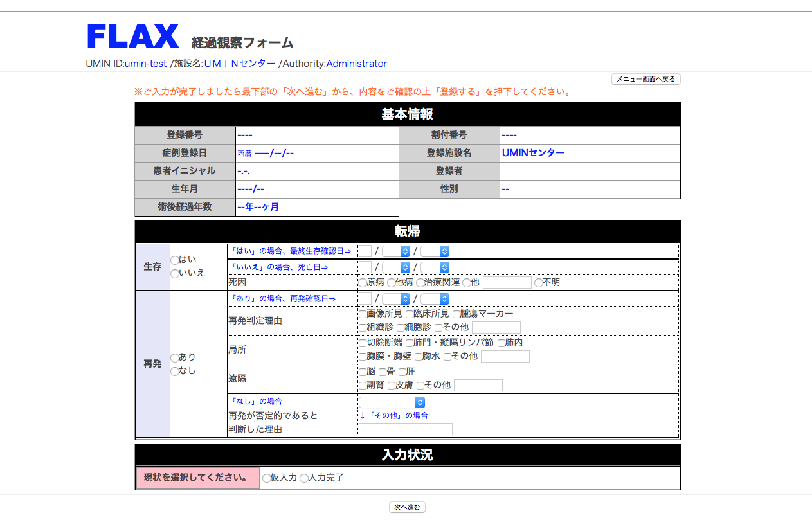The image size is (812, 520).
Task: Open month dropdown for last survival date
Action: tap(396, 251)
